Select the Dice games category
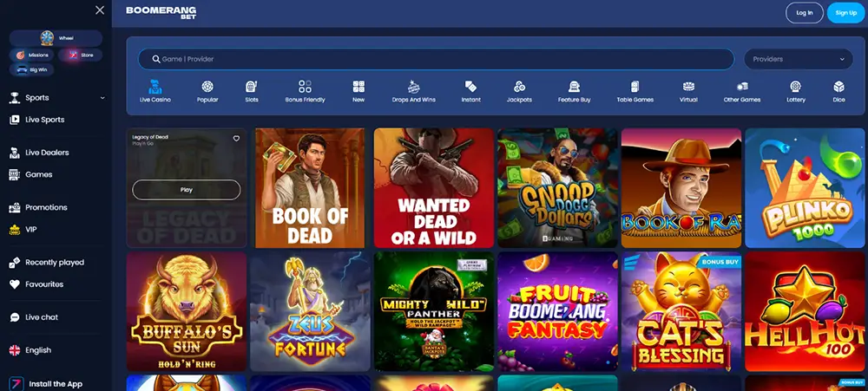This screenshot has width=868, height=391. click(838, 91)
